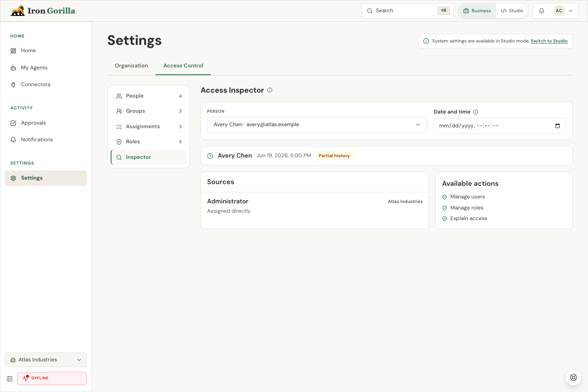Screen dimensions: 588x392
Task: Click the Partial history badge
Action: (334, 156)
